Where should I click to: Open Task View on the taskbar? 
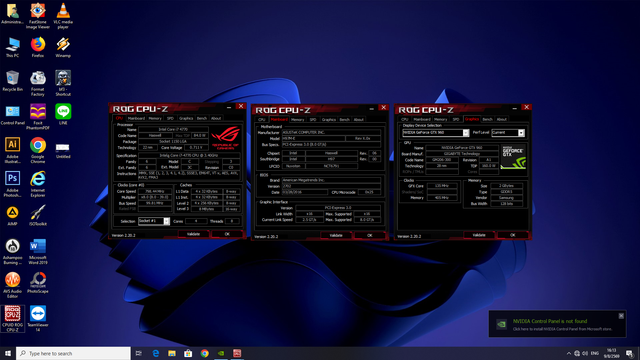click(139, 353)
